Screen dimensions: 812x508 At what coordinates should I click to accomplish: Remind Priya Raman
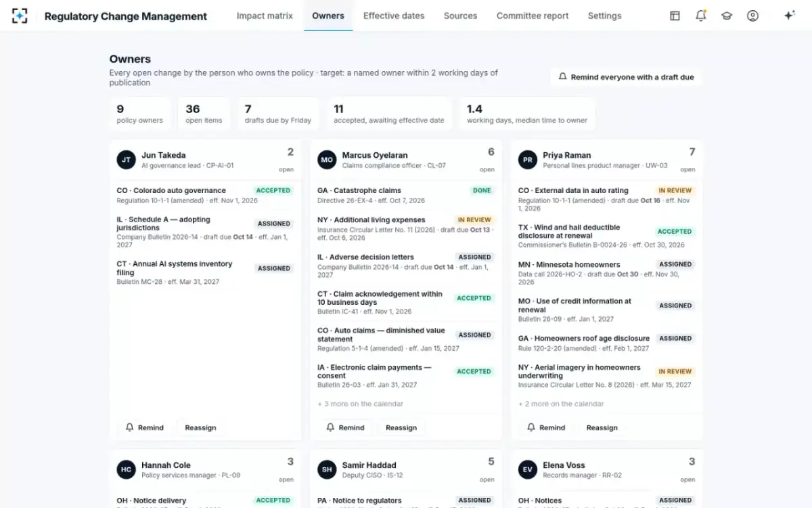point(546,427)
